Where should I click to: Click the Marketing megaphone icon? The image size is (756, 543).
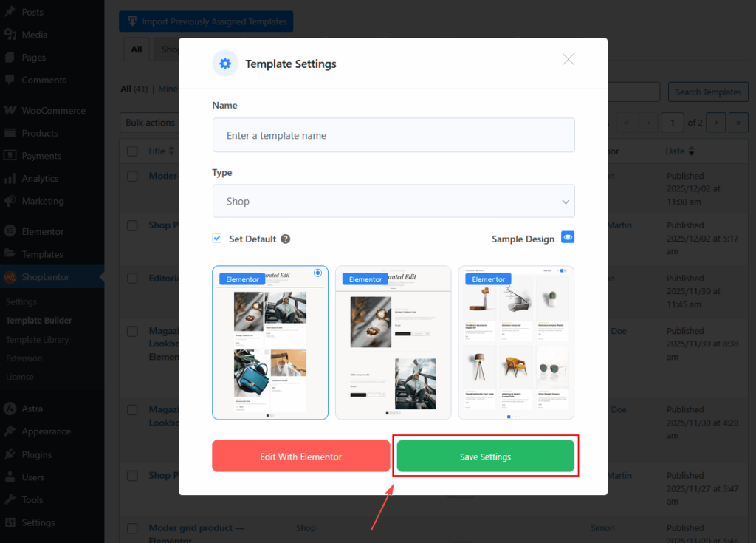(x=10, y=201)
